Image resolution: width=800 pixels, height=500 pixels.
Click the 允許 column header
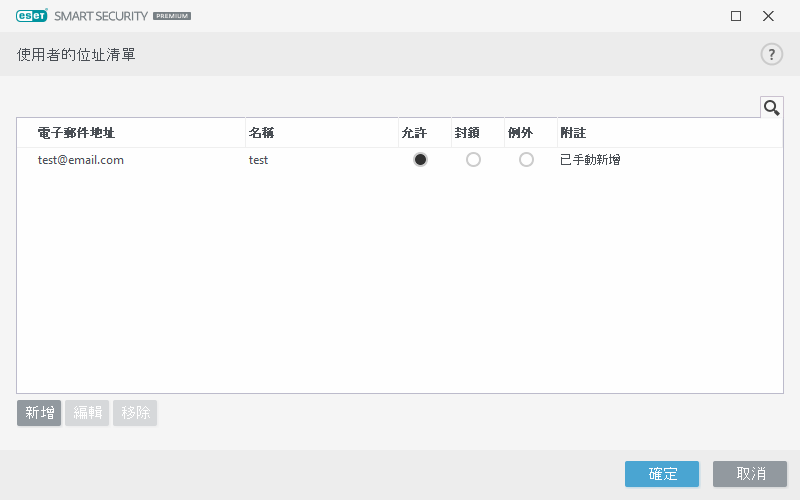414,133
